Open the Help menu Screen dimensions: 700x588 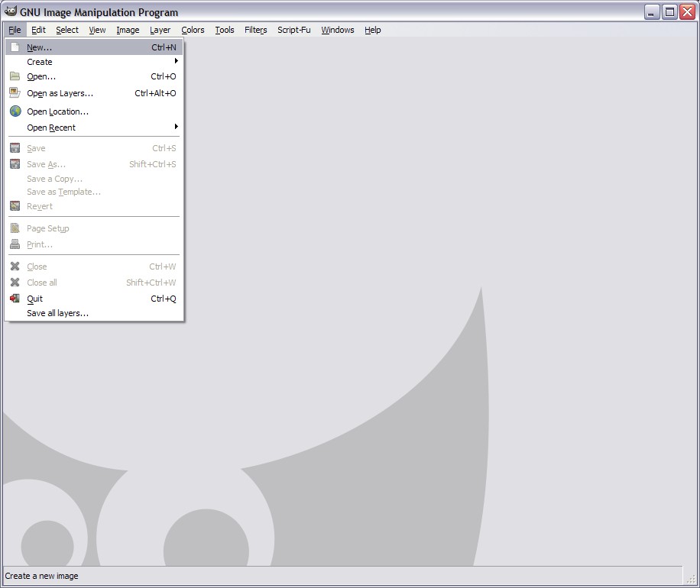coord(372,30)
